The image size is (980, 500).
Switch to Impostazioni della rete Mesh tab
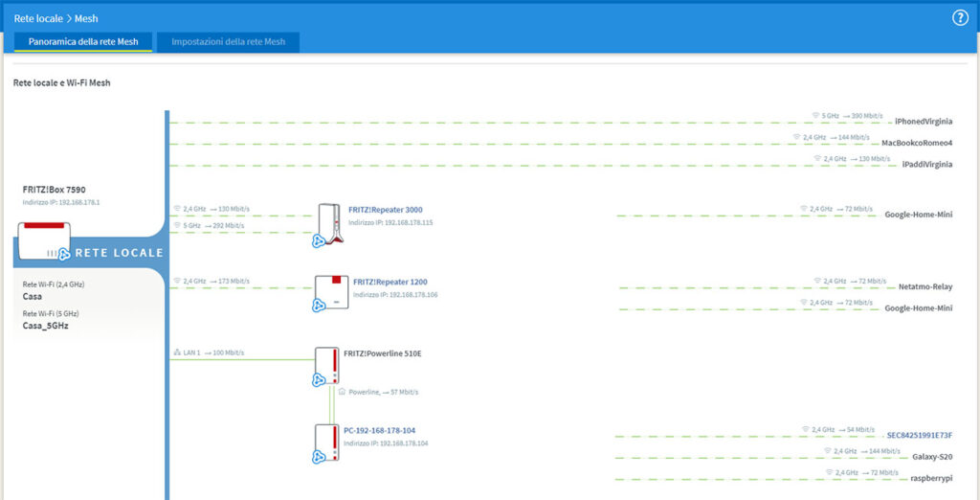pyautogui.click(x=228, y=42)
